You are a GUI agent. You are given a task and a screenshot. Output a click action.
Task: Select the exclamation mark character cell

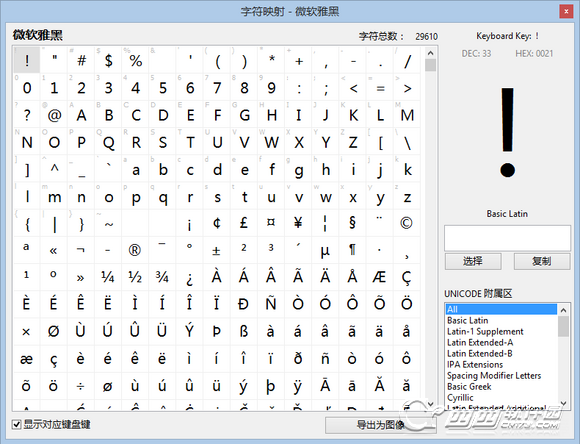(x=27, y=61)
